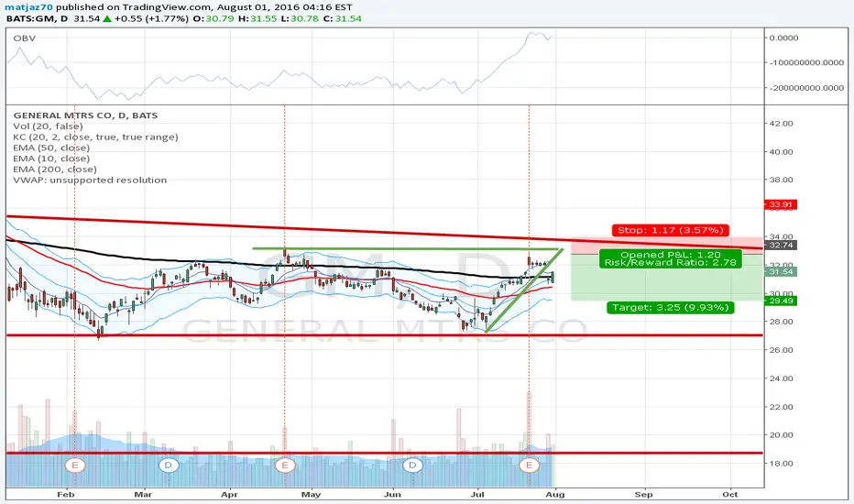Select the Oct label on the time axis
The height and width of the screenshot is (504, 854).
(x=729, y=494)
